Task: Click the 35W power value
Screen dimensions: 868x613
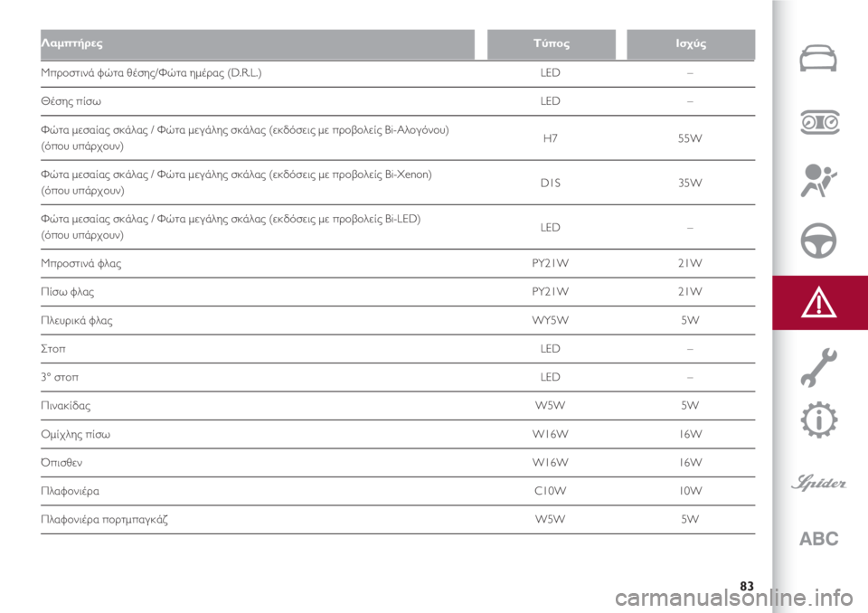Action: (x=690, y=183)
